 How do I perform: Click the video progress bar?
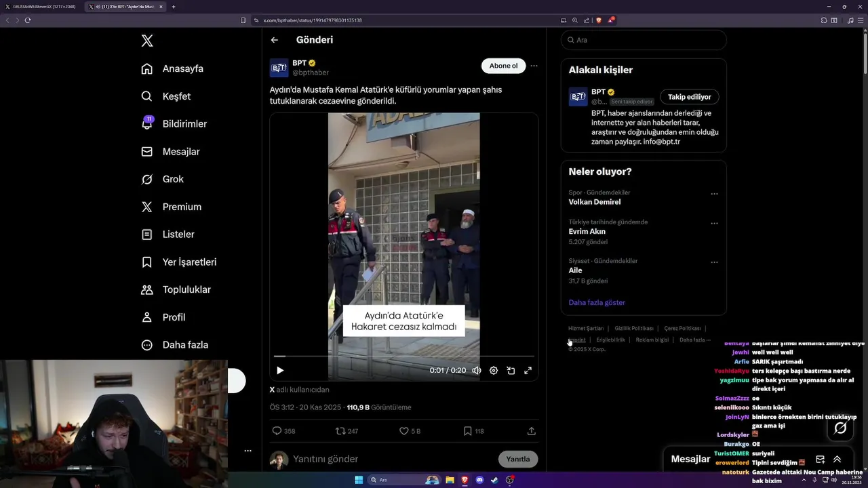[403, 356]
